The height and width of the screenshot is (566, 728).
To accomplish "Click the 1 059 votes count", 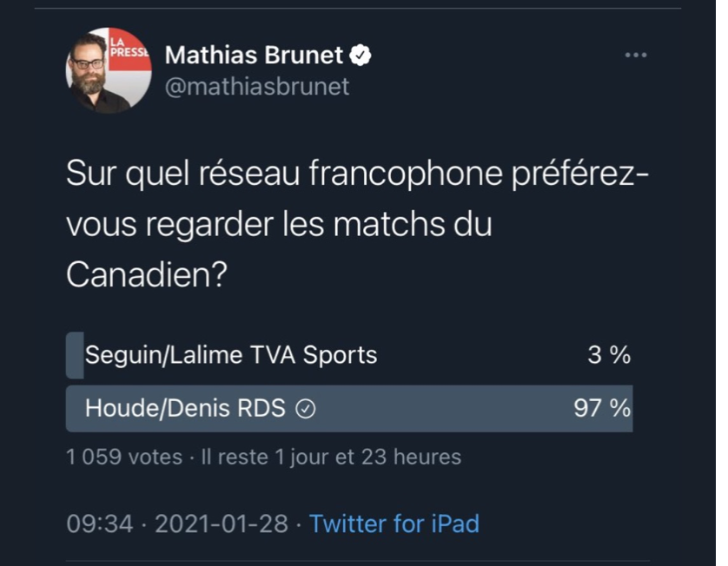I will [x=124, y=457].
